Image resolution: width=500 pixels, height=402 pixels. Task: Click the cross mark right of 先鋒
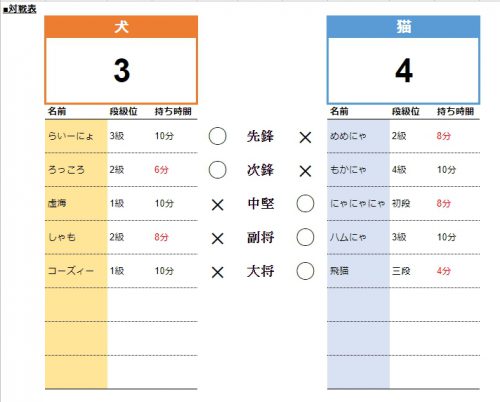click(305, 137)
